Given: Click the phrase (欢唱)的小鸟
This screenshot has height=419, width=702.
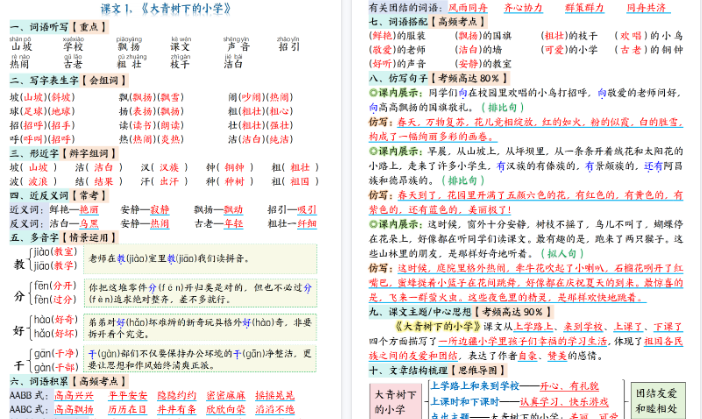Looking at the screenshot, I should 648,36.
